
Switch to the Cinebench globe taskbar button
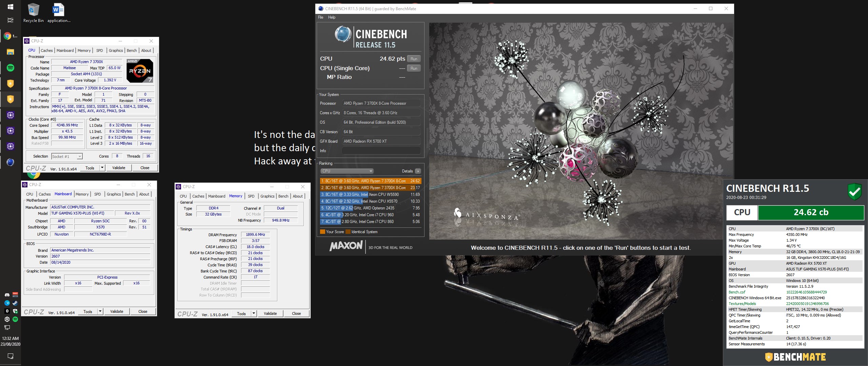point(10,162)
